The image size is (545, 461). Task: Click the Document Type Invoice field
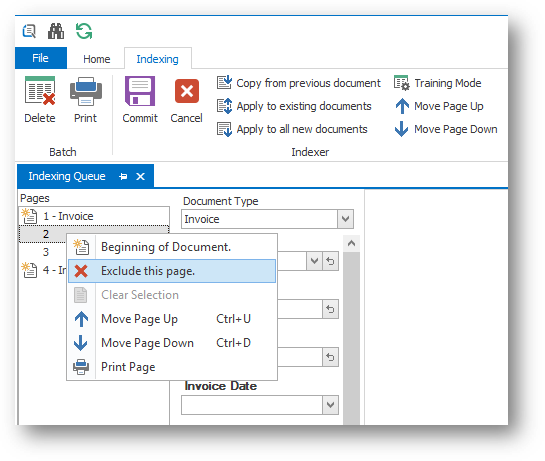click(259, 219)
